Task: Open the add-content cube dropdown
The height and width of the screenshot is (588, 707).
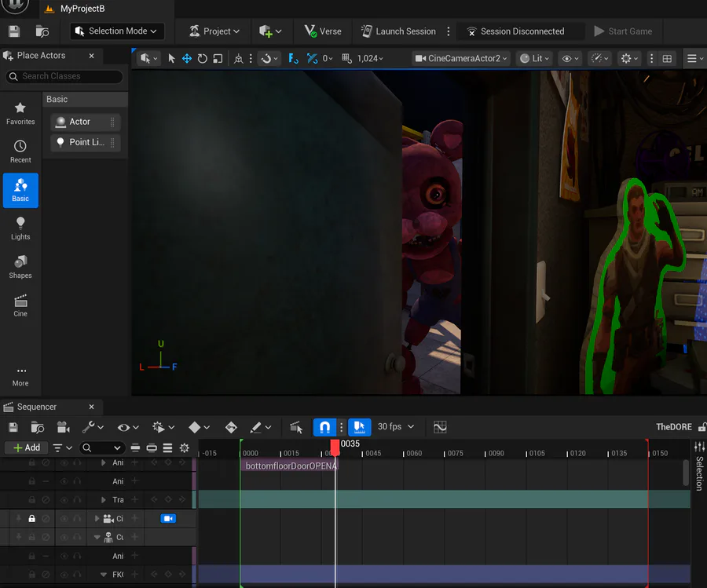Action: [x=270, y=31]
